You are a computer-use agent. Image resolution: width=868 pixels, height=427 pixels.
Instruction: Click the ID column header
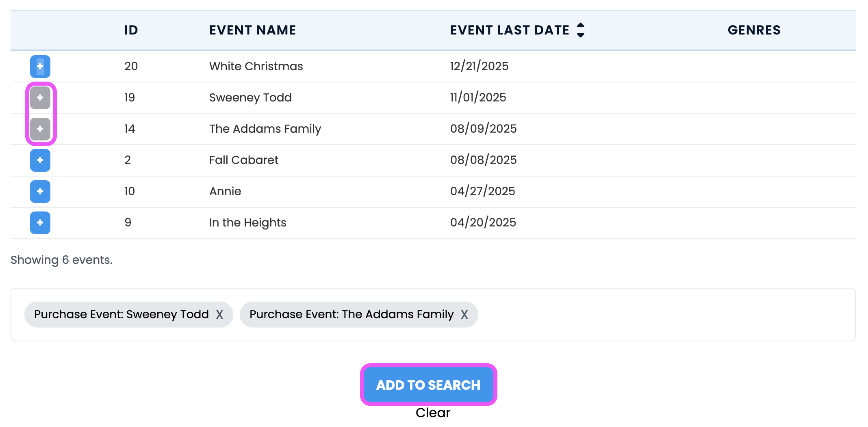(x=131, y=30)
